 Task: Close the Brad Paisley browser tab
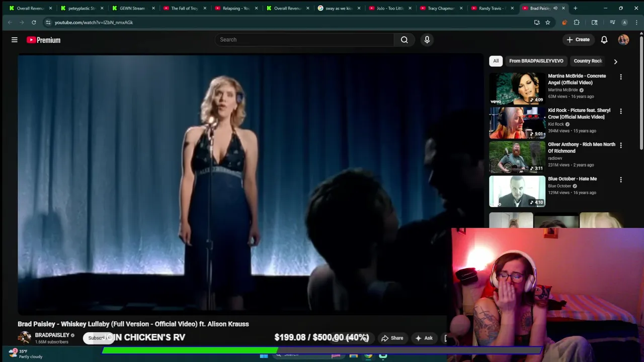tap(563, 8)
